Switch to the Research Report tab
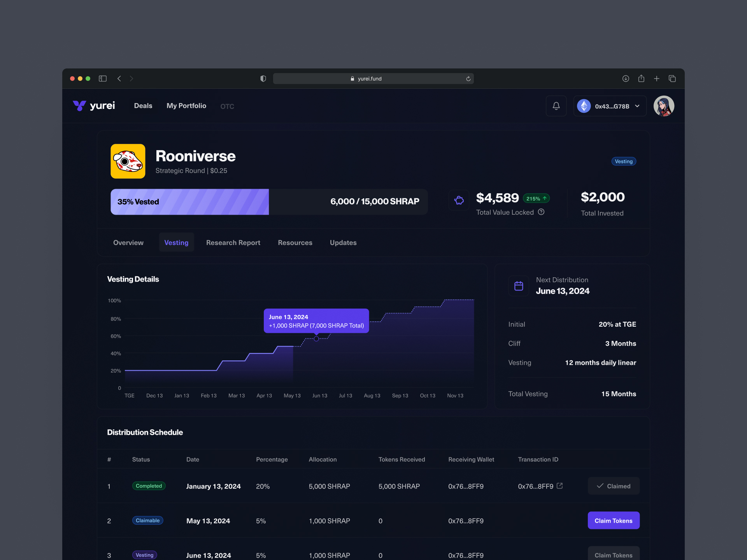The image size is (747, 560). pyautogui.click(x=233, y=242)
